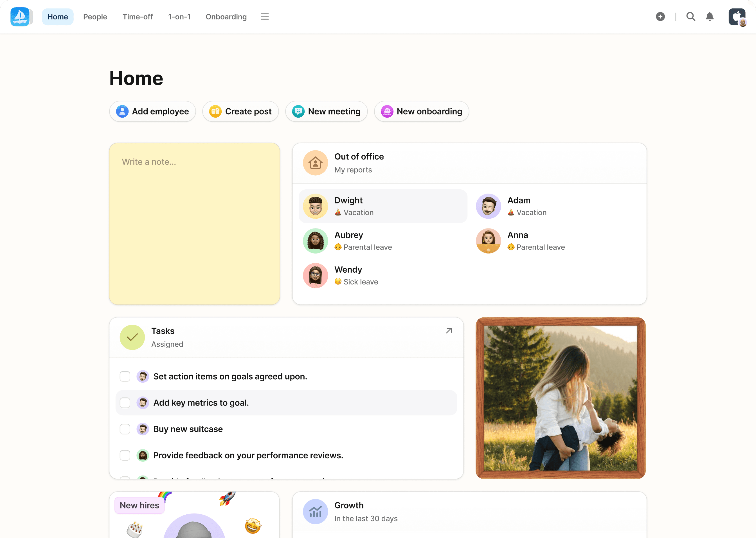Open notifications bell
The height and width of the screenshot is (538, 756).
[709, 17]
